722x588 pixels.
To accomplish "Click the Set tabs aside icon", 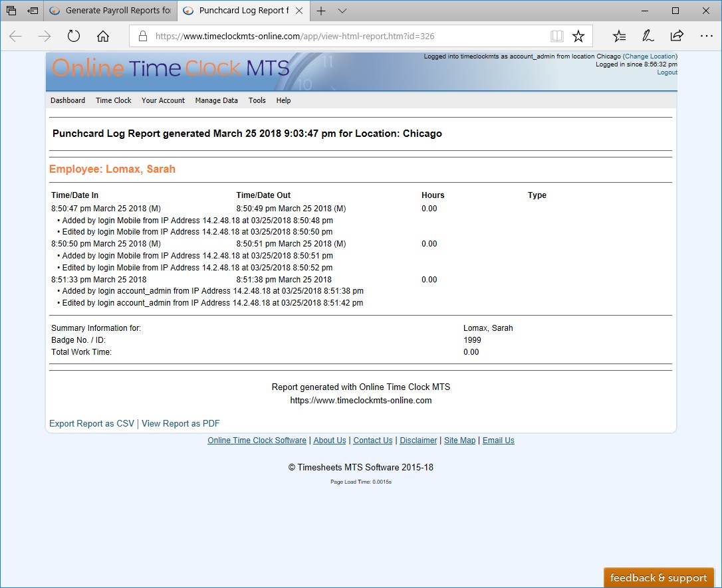I will (33, 11).
